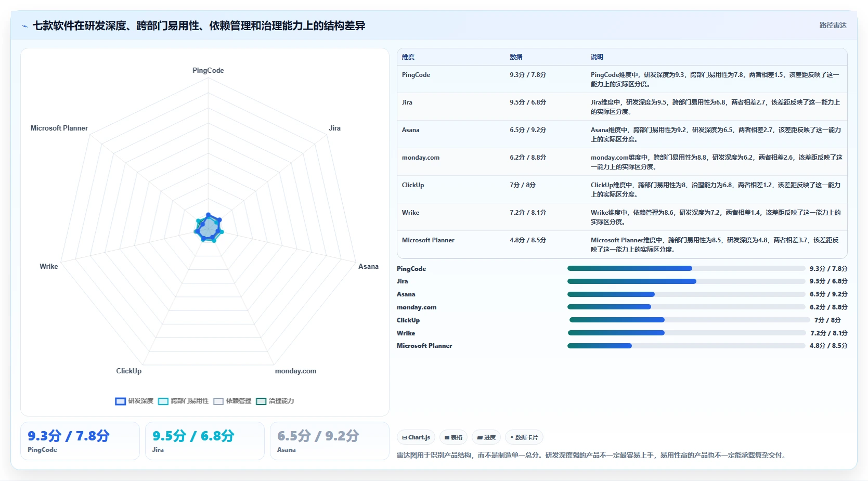Click the ClickUp progress bar
The width and height of the screenshot is (868, 481).
click(689, 320)
